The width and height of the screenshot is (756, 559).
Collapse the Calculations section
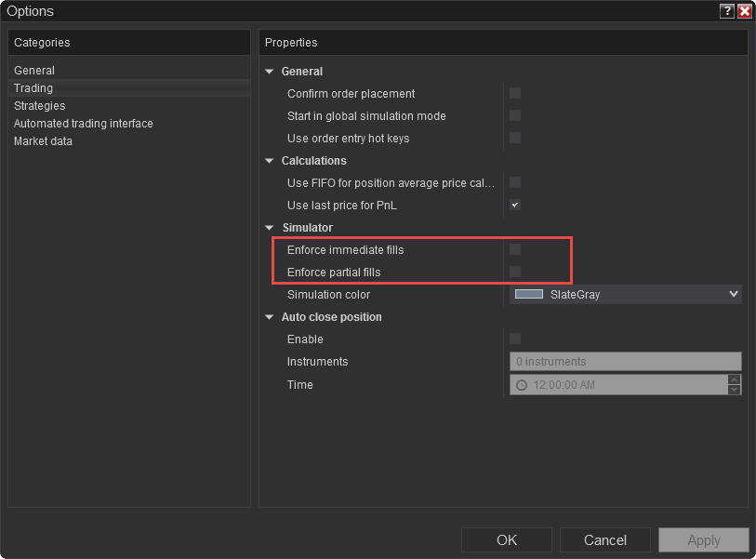[270, 161]
